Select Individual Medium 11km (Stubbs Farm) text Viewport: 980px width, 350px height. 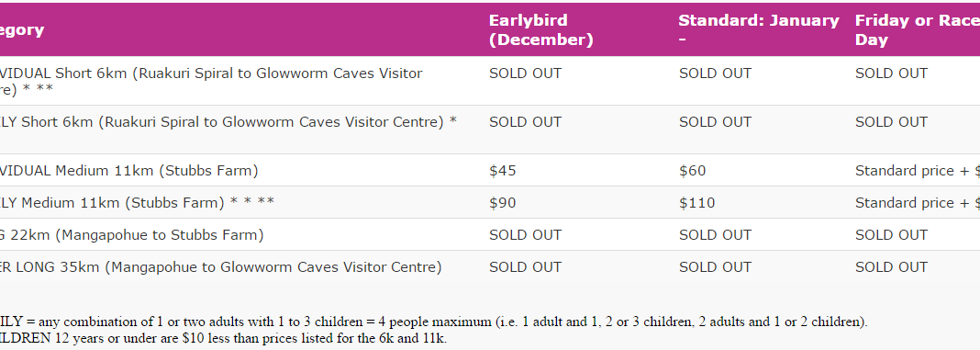tap(128, 170)
